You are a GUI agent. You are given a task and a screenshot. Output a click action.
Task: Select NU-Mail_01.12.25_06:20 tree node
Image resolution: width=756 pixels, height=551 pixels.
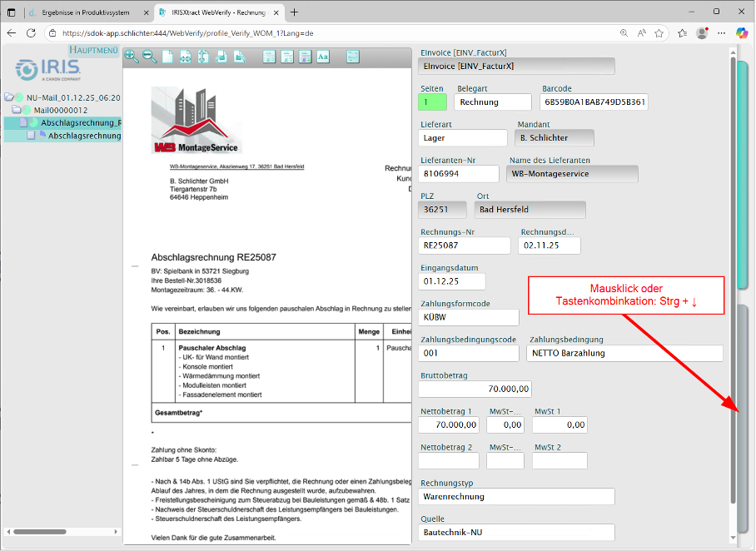coord(73,97)
